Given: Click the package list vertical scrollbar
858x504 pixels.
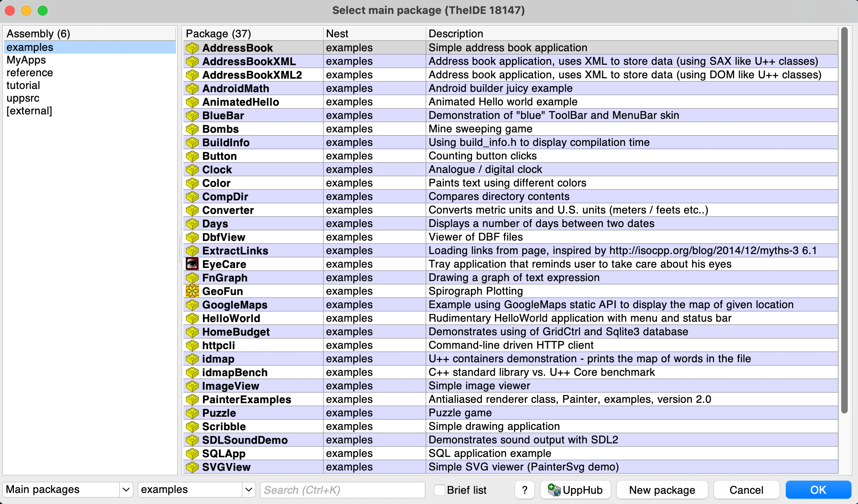Looking at the screenshot, I should coord(844,221).
